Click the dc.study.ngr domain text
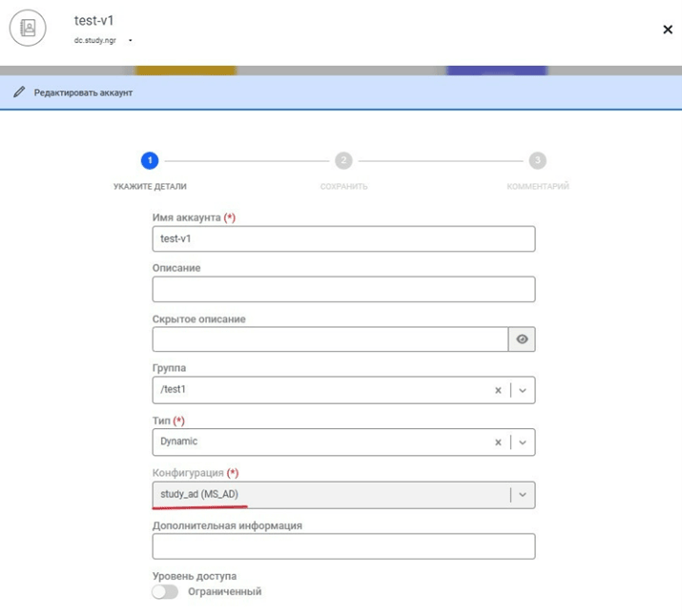This screenshot has width=682, height=616. [94, 40]
